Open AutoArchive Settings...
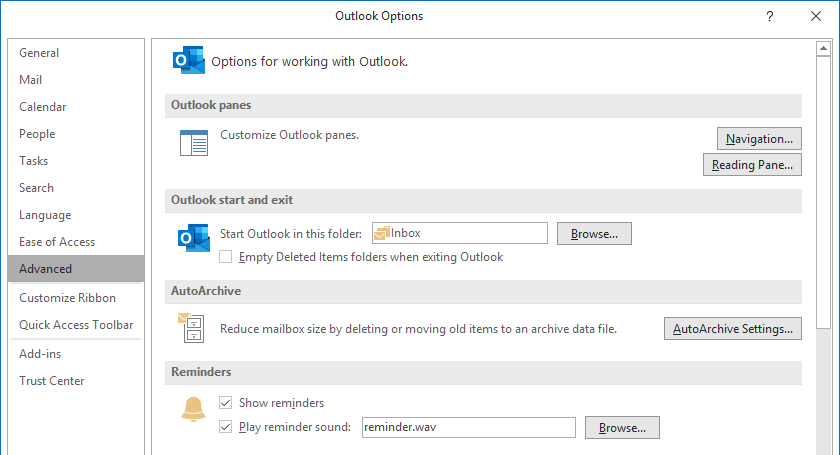 [x=733, y=329]
